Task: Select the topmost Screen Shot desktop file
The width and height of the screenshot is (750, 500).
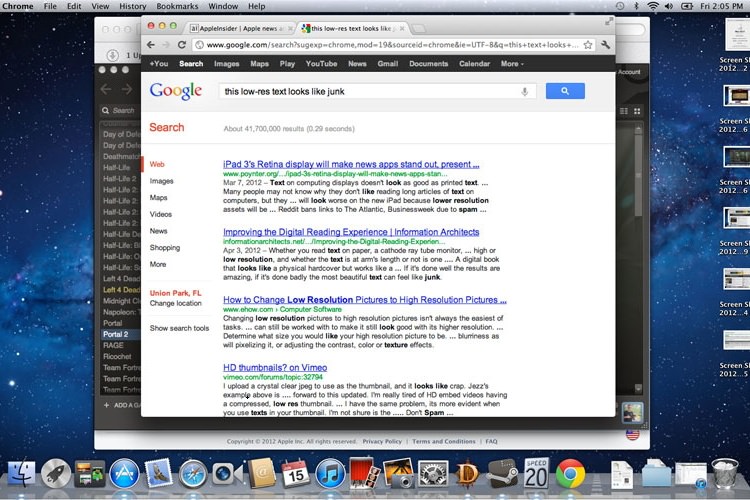Action: click(737, 45)
